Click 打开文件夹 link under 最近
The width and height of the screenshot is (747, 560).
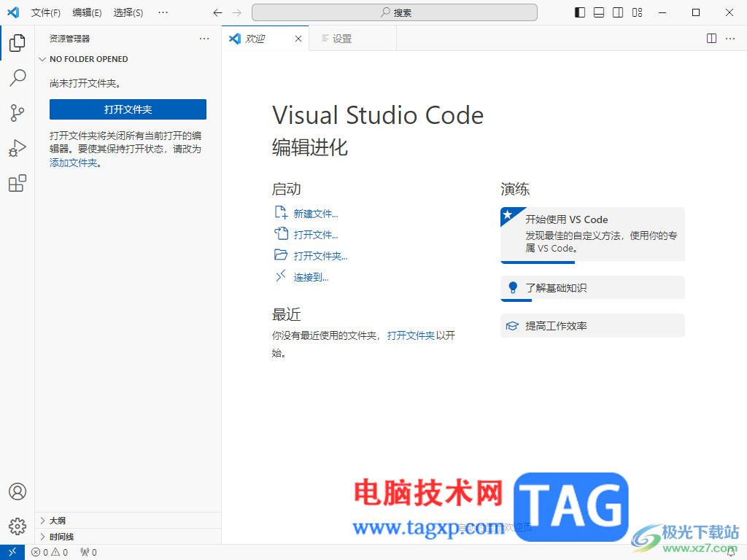pos(411,335)
